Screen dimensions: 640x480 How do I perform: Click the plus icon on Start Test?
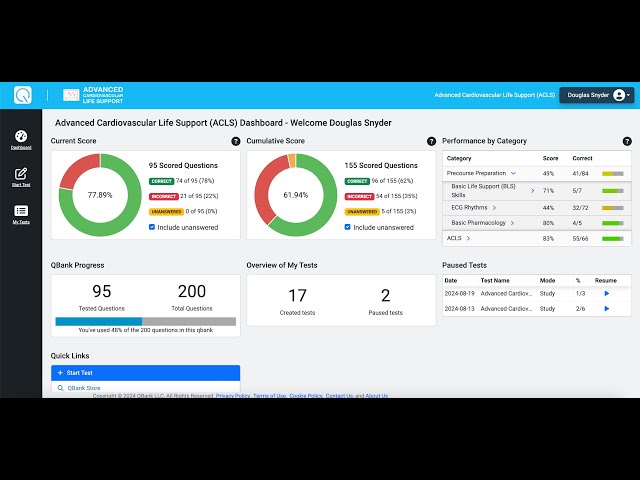[x=60, y=373]
